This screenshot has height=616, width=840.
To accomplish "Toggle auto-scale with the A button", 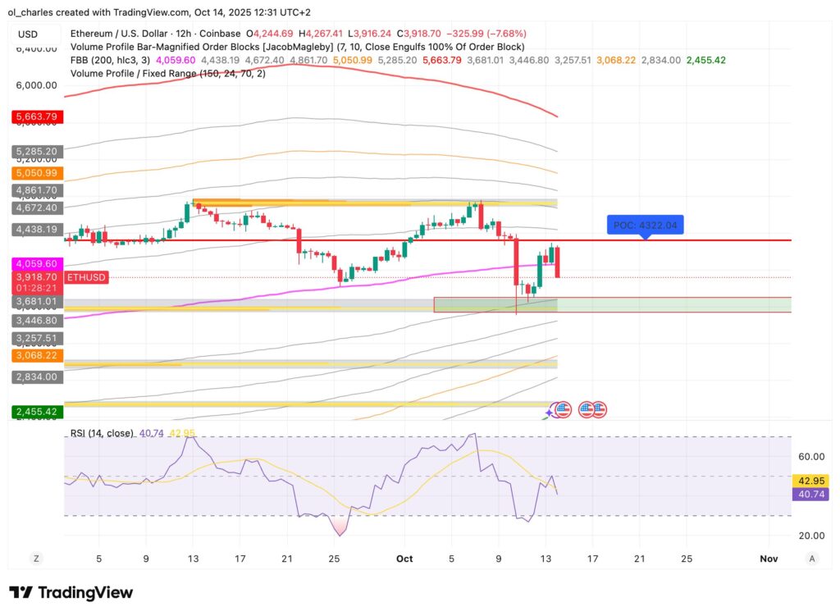I will [812, 558].
